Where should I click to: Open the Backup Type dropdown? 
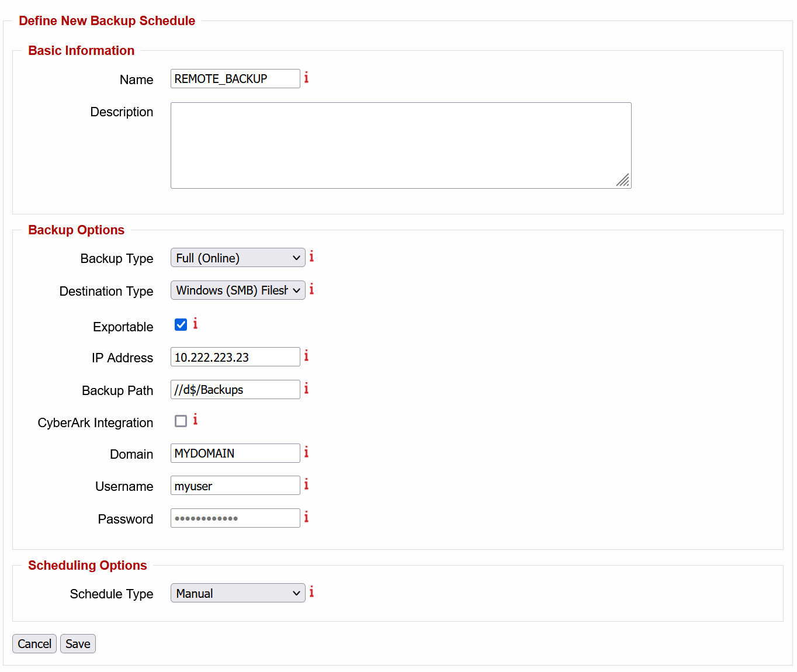[237, 257]
